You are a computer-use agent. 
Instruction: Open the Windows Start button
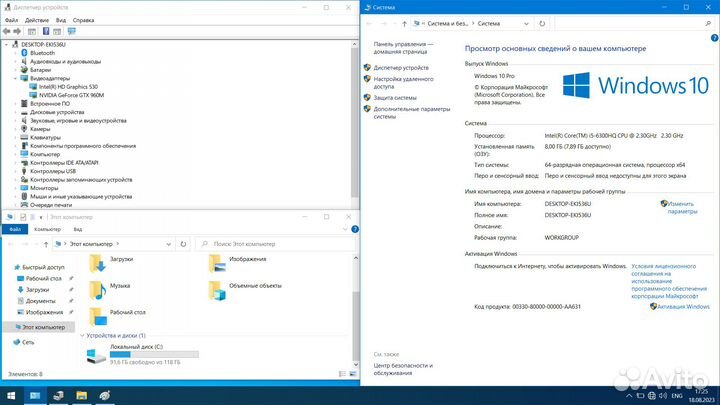point(11,395)
